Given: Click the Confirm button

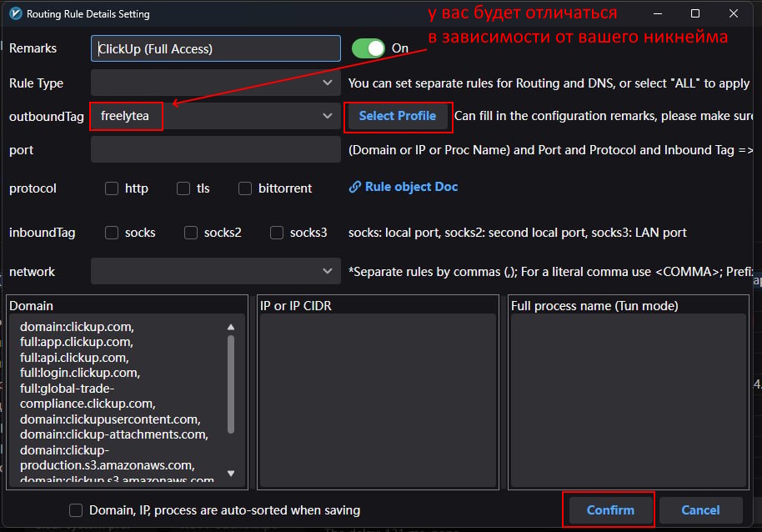Looking at the screenshot, I should click(609, 510).
